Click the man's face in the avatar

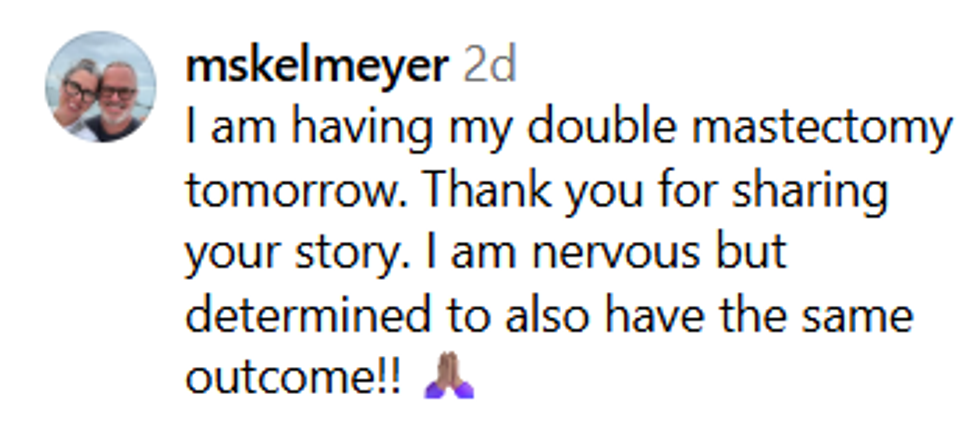(118, 95)
